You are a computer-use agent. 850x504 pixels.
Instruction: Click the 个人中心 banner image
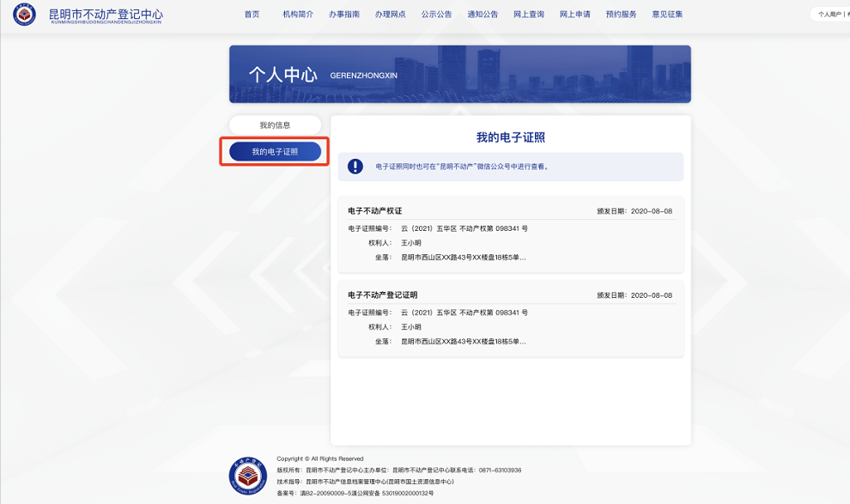click(x=459, y=75)
